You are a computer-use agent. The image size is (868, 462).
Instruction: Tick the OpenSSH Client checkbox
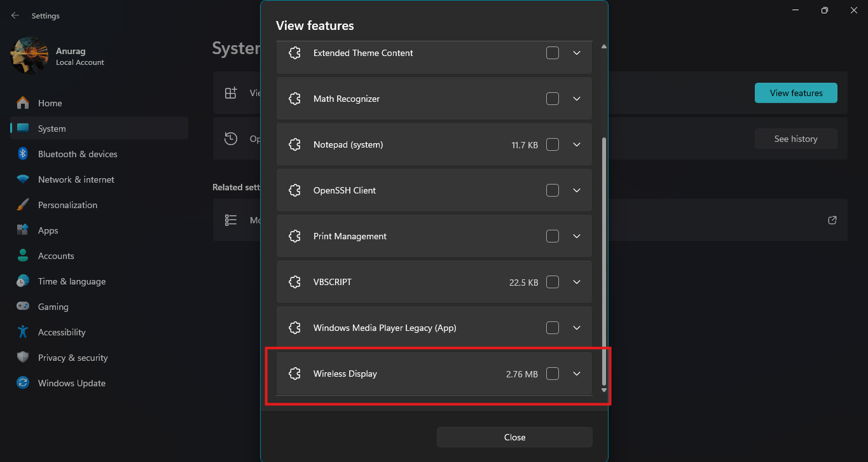pyautogui.click(x=553, y=190)
